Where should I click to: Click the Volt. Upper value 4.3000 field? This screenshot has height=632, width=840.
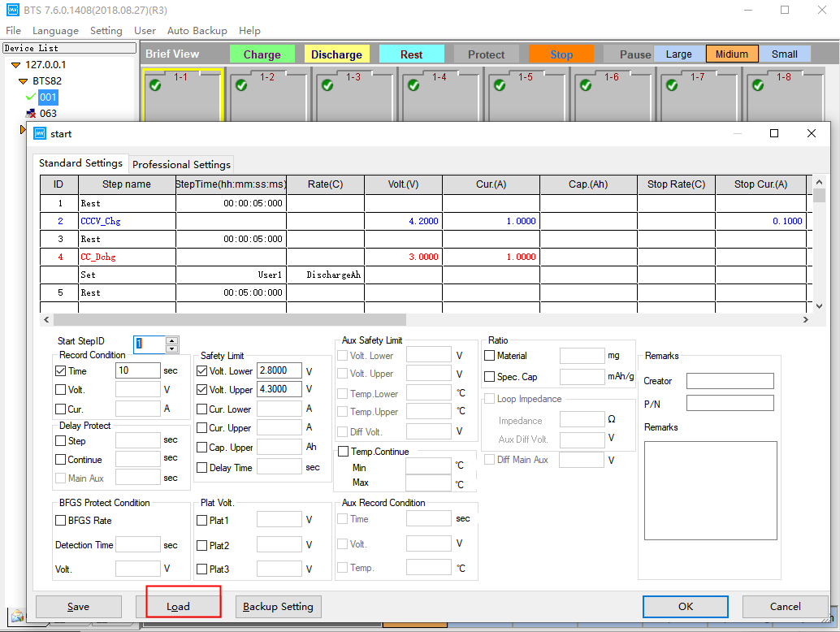click(x=279, y=389)
